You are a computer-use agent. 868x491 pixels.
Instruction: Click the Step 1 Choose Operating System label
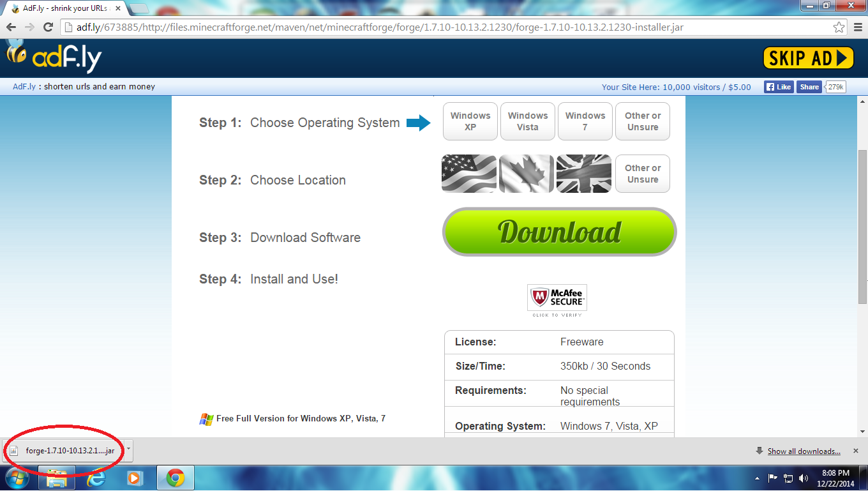pos(299,123)
